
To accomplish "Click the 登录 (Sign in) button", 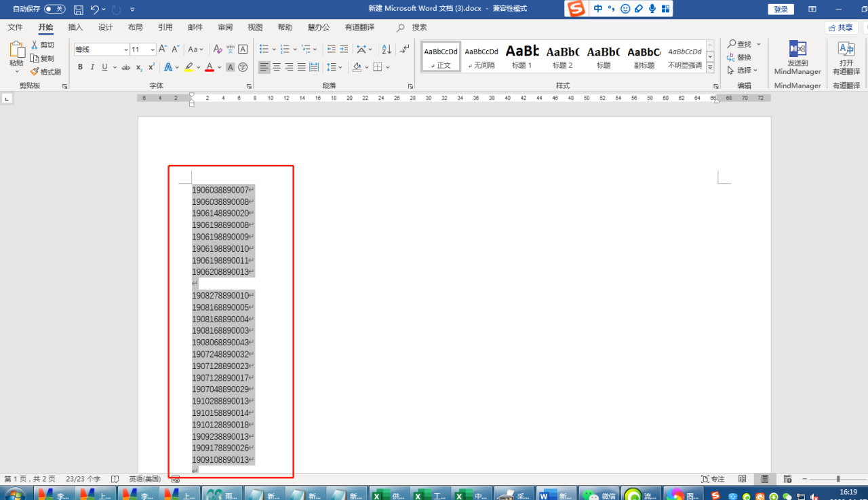I will (781, 9).
